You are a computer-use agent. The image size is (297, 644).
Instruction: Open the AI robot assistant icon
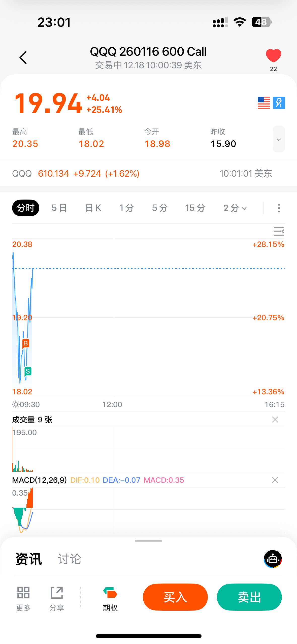coord(273,559)
